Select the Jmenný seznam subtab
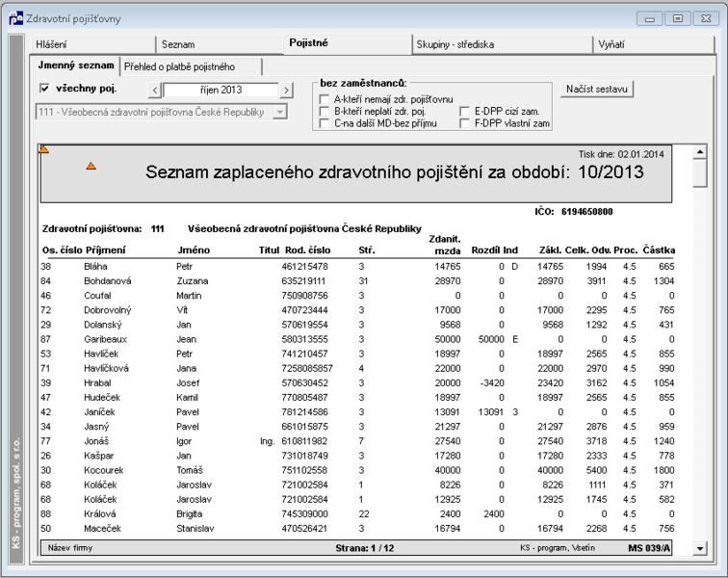The height and width of the screenshot is (578, 728). tap(76, 66)
